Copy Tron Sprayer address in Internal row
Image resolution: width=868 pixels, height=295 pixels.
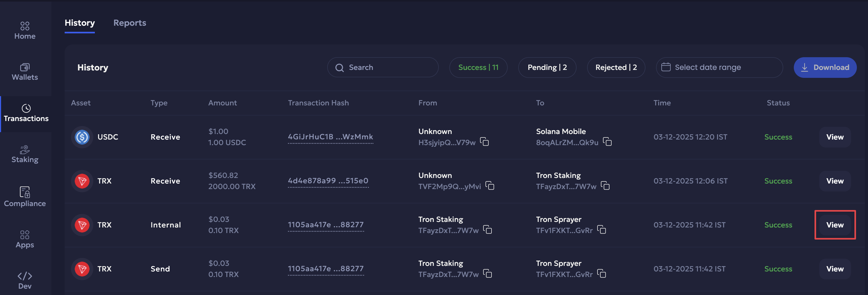coord(601,230)
